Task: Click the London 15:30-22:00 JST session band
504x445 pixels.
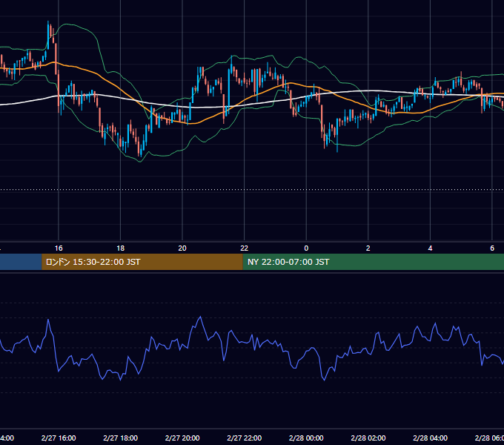Action: 142,262
